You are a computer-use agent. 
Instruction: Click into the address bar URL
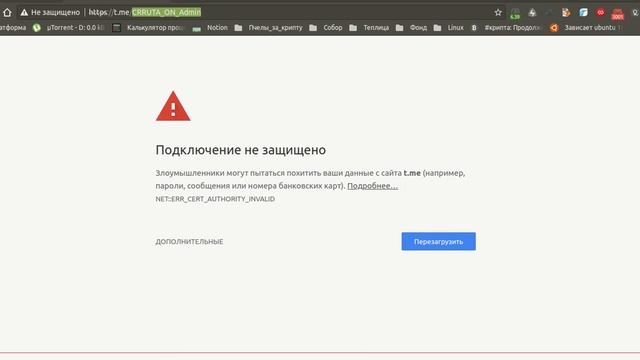145,12
